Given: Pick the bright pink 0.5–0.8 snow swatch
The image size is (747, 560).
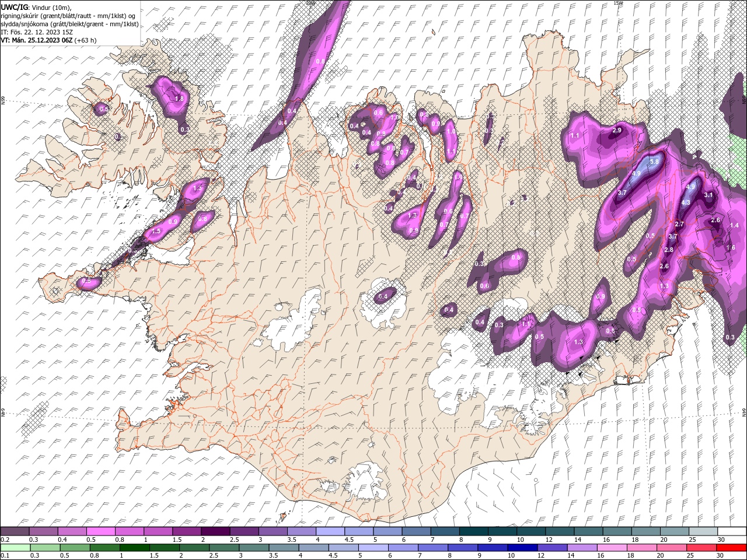Looking at the screenshot, I should pyautogui.click(x=100, y=531).
